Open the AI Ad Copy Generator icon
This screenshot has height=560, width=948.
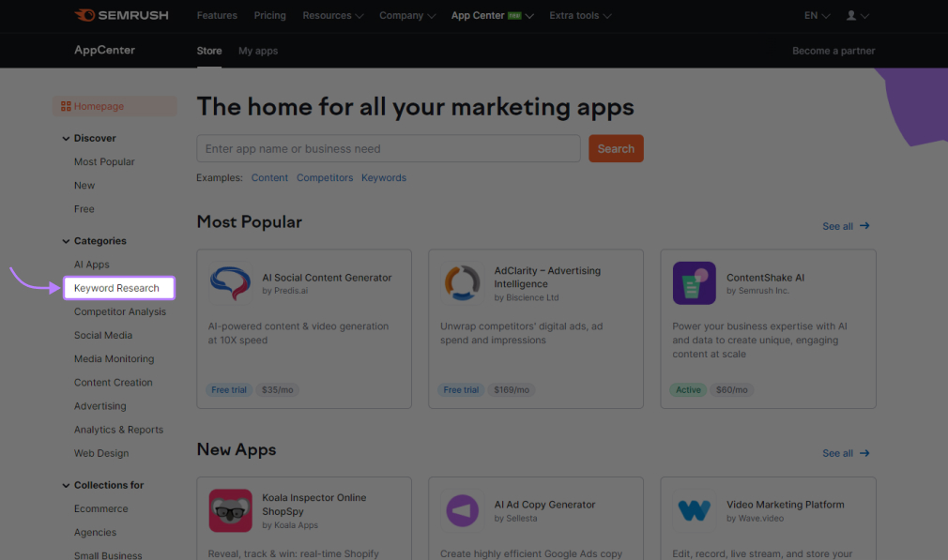(462, 510)
